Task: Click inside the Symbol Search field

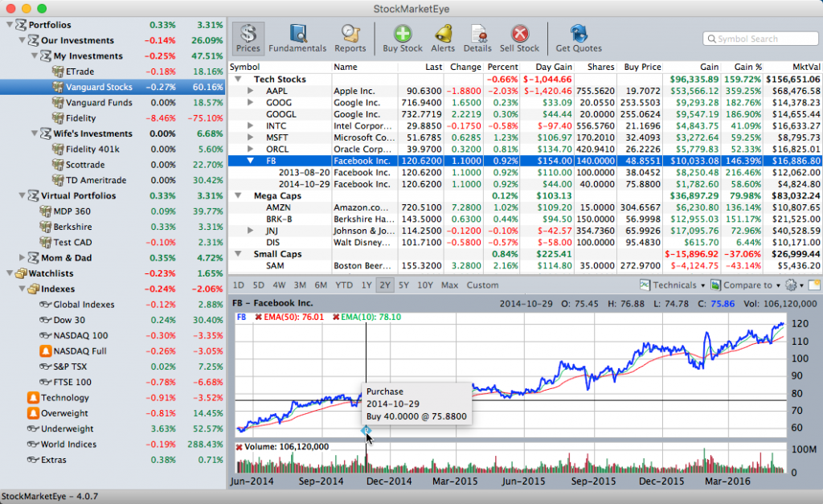Action: coord(760,38)
